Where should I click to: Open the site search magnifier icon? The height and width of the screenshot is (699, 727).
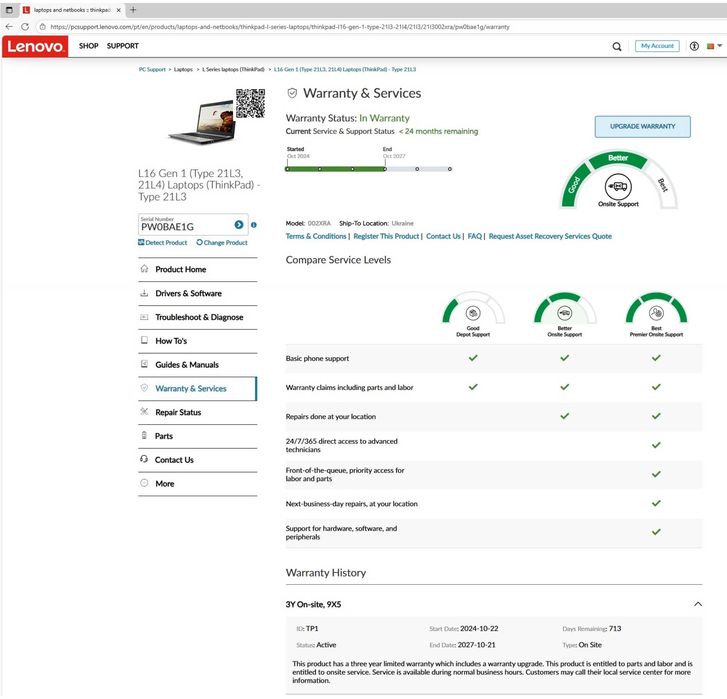(617, 46)
